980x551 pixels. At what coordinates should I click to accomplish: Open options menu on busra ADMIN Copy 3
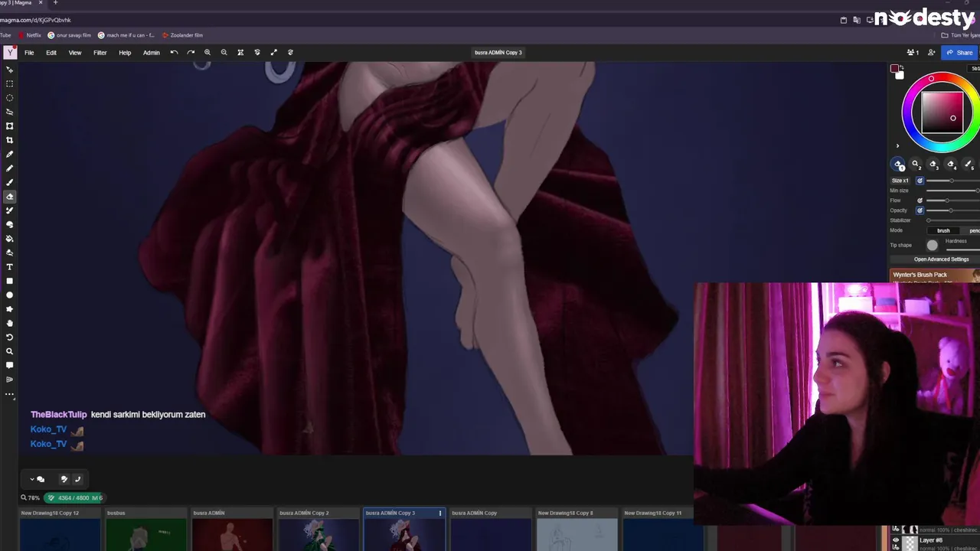(x=439, y=513)
